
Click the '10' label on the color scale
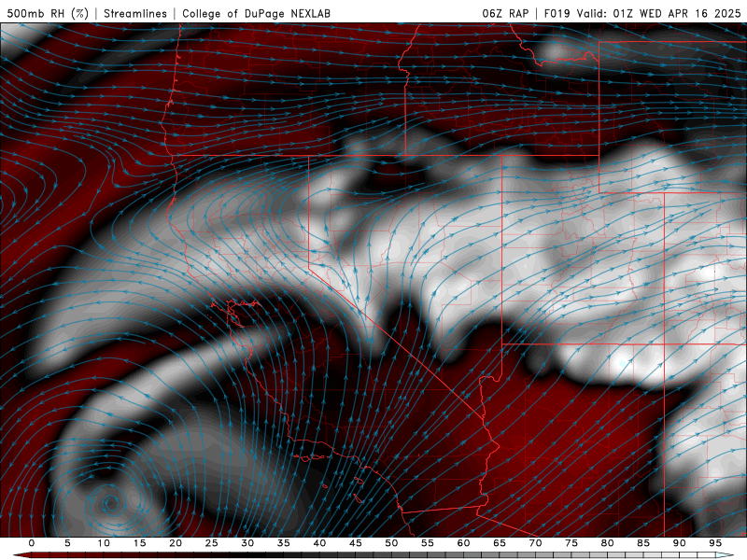point(104,543)
